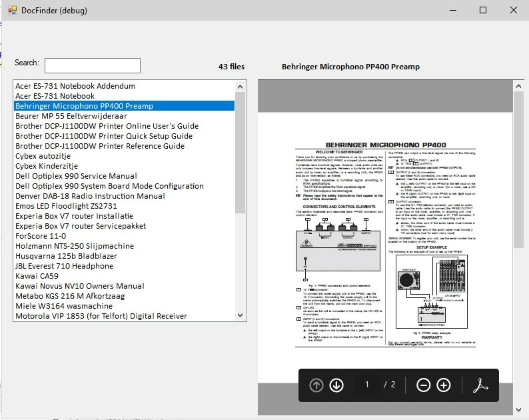Select Metabo KGS 216 M Afkortzaag
Viewport: 529px width, 420px height.
point(124,296)
